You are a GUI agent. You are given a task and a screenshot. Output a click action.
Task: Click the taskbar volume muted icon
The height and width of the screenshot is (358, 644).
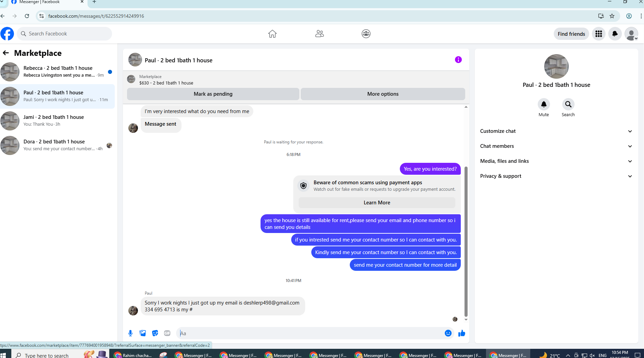coord(592,355)
